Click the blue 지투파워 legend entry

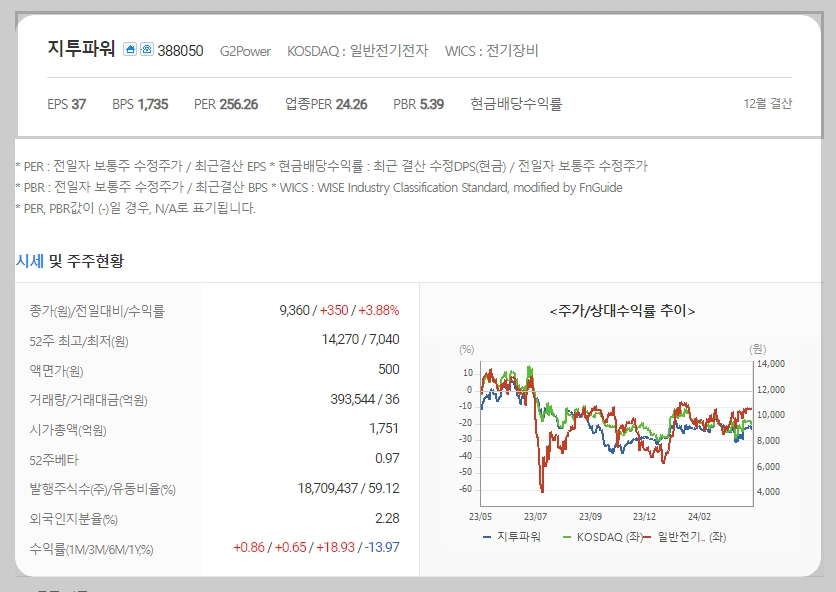pos(512,537)
